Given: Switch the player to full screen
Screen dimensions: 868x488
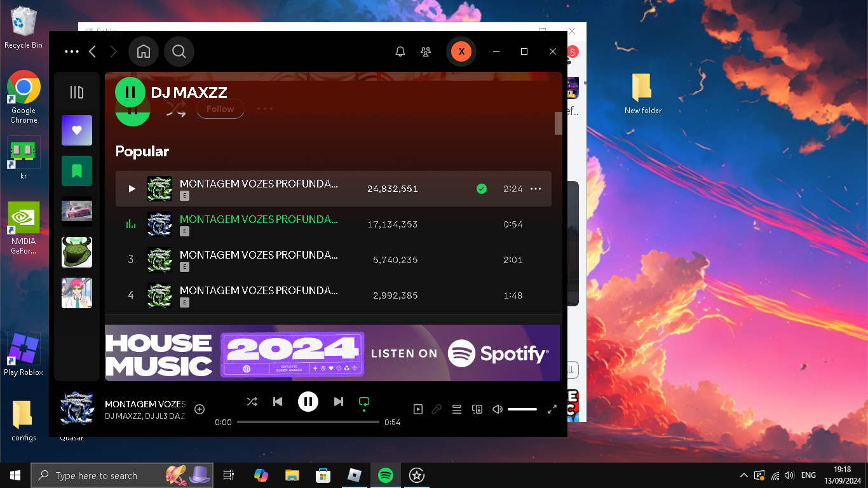Looking at the screenshot, I should pos(552,409).
